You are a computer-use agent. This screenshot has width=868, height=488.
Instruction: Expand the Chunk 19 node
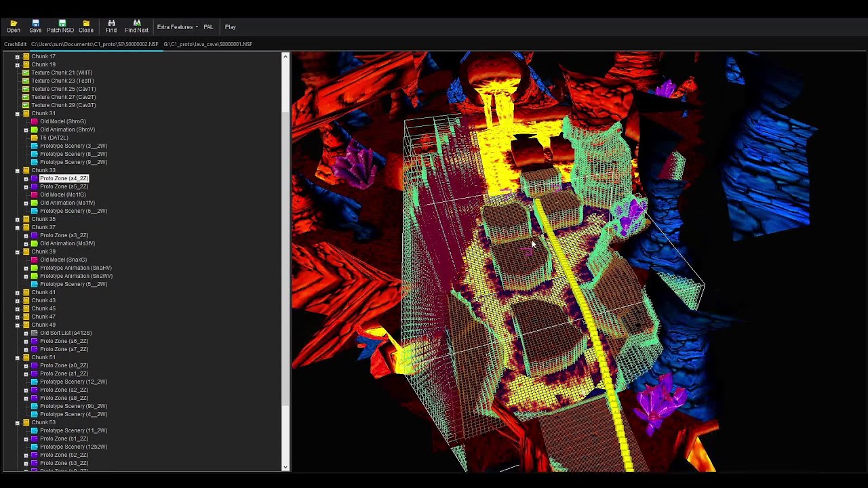coord(17,64)
